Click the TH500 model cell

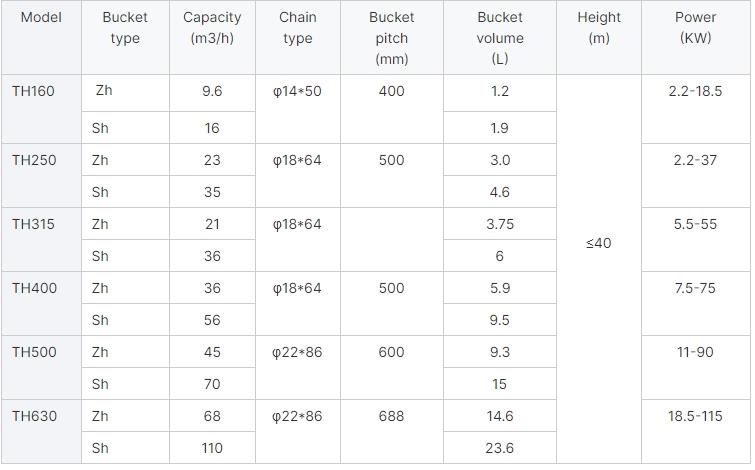coord(34,352)
